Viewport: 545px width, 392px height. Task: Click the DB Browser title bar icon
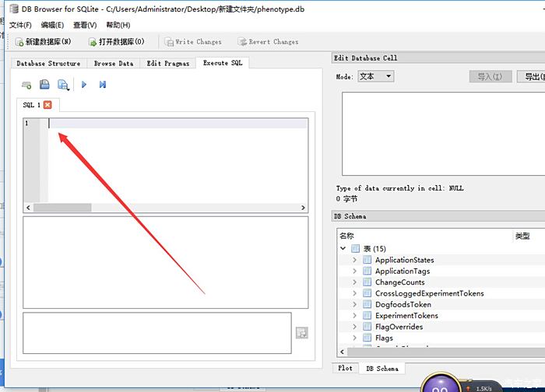13,9
